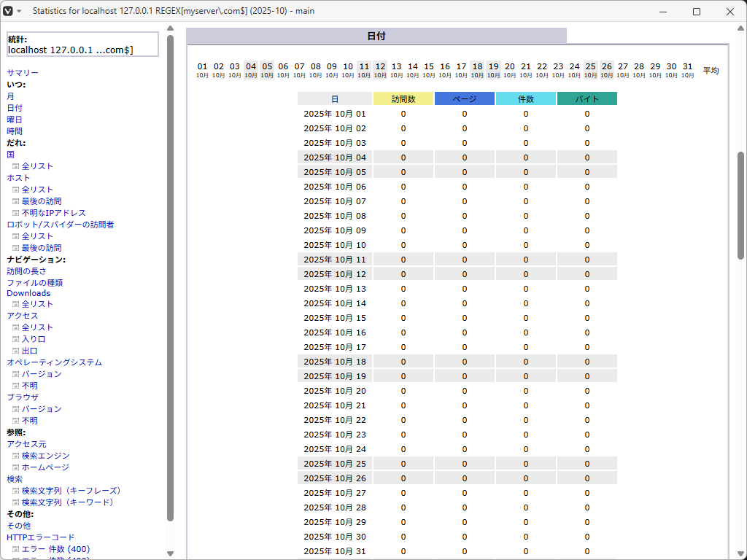747x560 pixels.
Task: Open the オペレーティングシステム link
Action: click(54, 362)
